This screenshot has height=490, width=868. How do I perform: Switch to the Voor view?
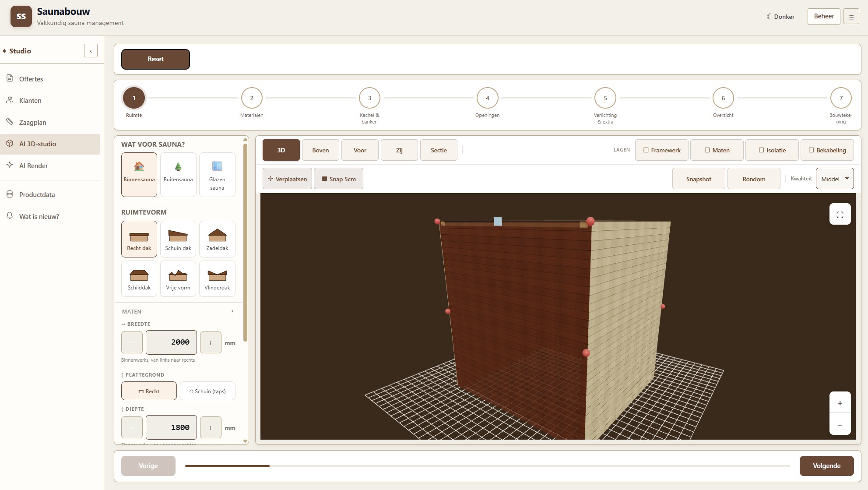click(360, 150)
